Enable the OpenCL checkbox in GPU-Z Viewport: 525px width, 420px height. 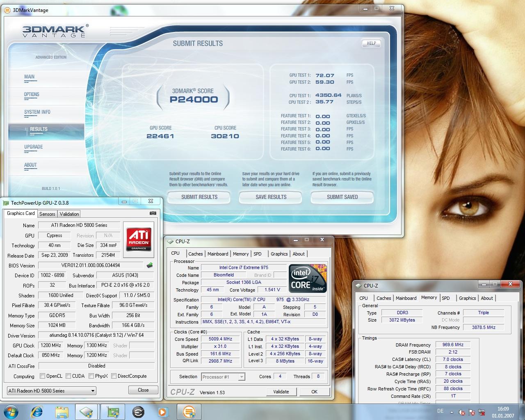click(42, 376)
